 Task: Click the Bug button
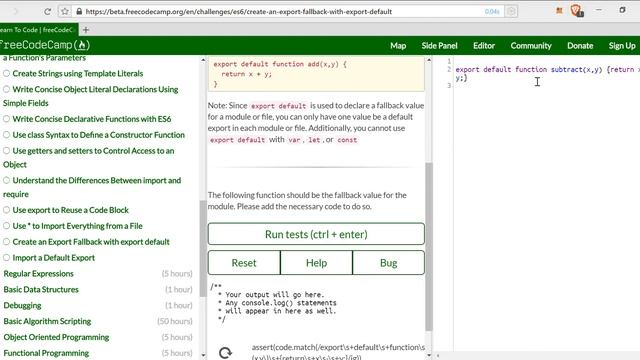(389, 263)
